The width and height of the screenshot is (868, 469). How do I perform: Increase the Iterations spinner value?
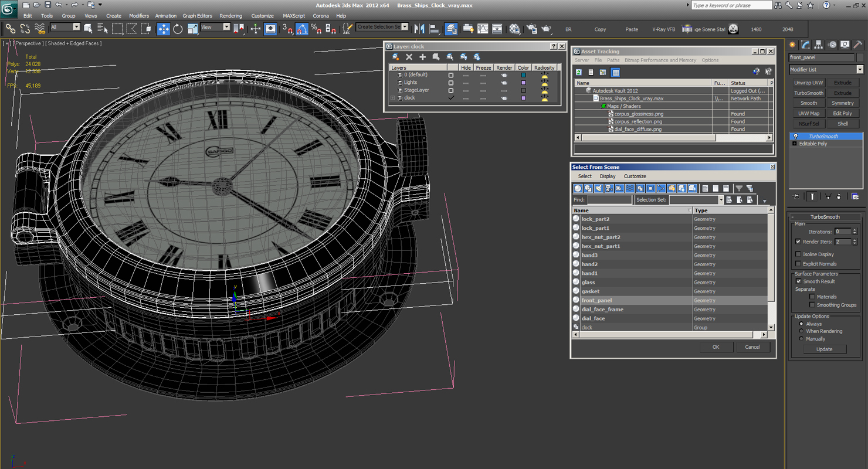(855, 230)
